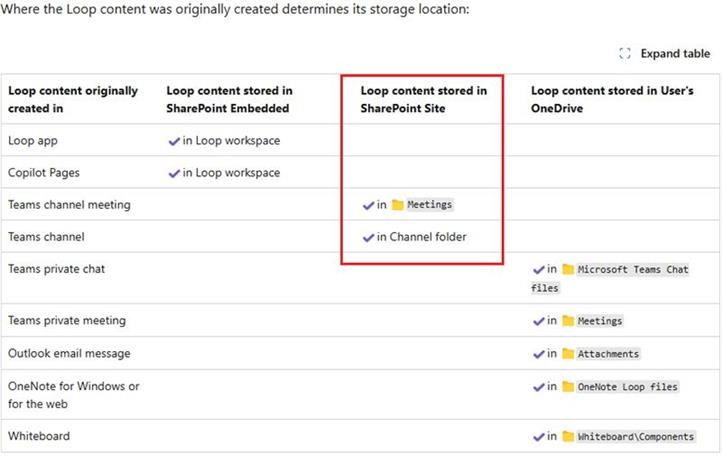This screenshot has height=456, width=722.
Task: Click the 'OneNote Loop files' folder name
Action: tap(628, 387)
